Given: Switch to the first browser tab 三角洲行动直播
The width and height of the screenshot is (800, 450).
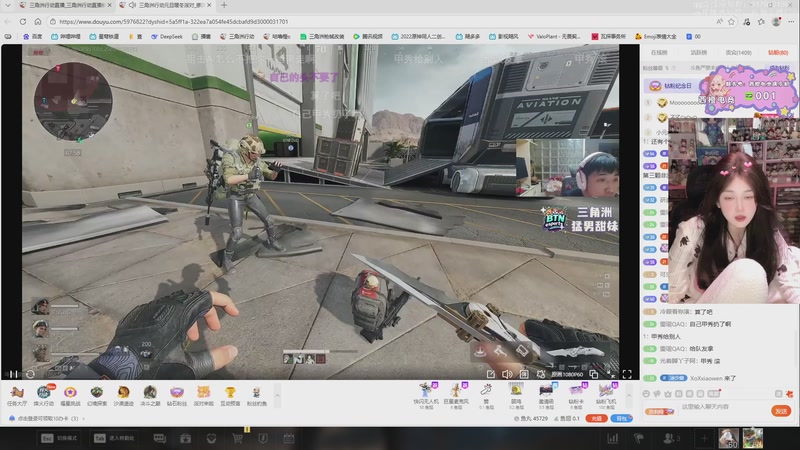Looking at the screenshot, I should [x=64, y=5].
